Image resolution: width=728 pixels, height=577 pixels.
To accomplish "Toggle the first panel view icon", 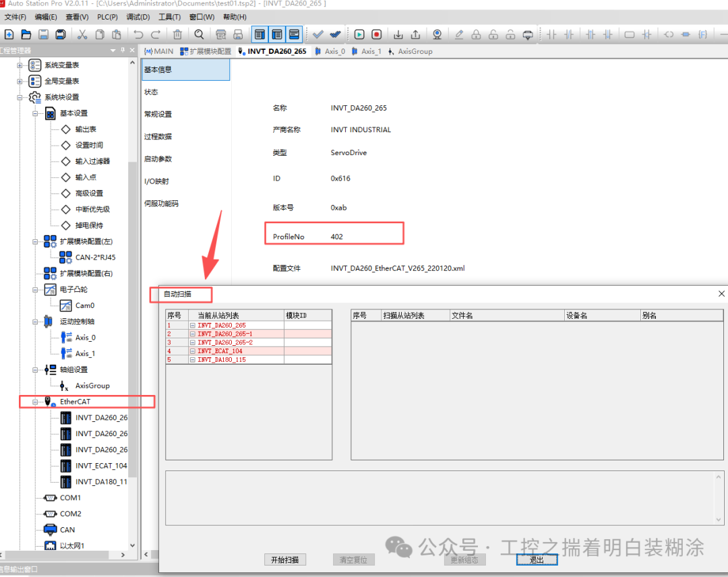I will click(x=260, y=34).
